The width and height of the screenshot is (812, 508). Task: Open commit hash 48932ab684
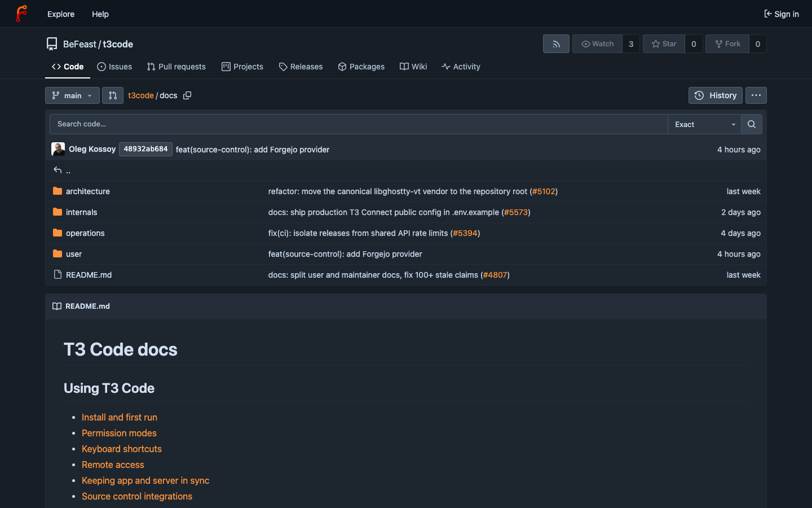[145, 149]
